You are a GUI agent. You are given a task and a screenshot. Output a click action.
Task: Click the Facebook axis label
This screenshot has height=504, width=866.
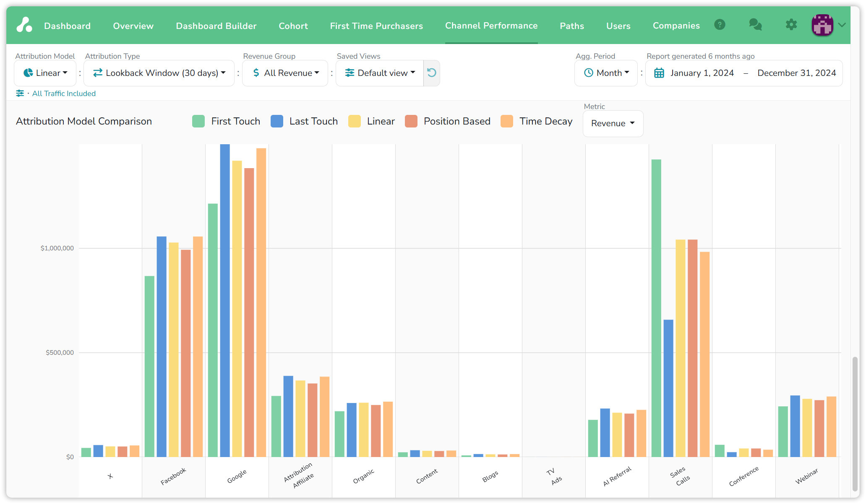[x=173, y=476]
